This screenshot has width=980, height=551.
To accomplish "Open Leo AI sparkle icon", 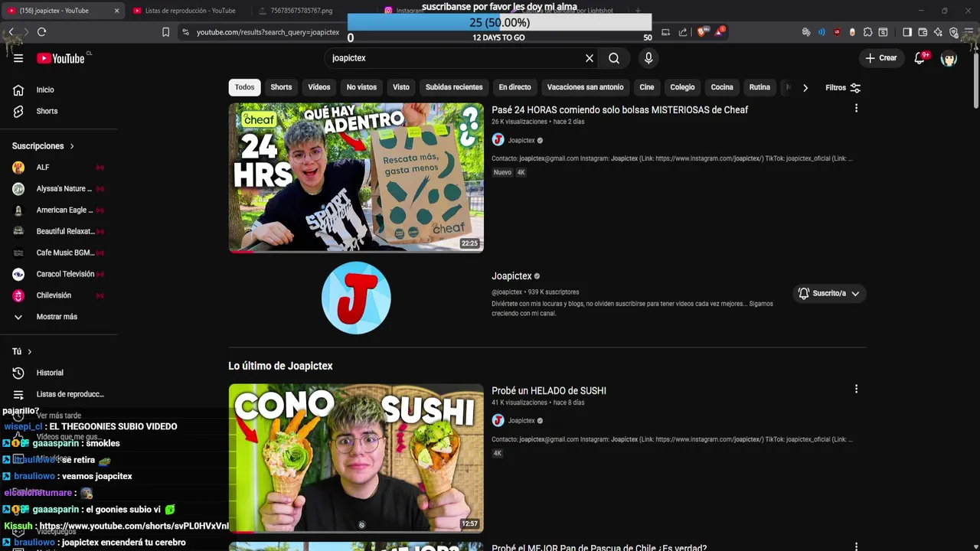I will (938, 32).
